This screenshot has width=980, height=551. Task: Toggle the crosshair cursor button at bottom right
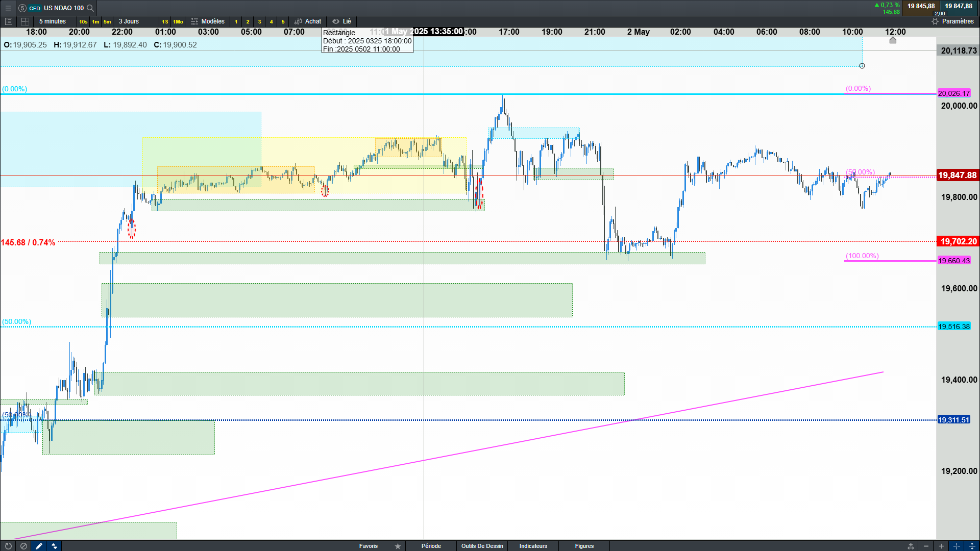click(x=957, y=546)
